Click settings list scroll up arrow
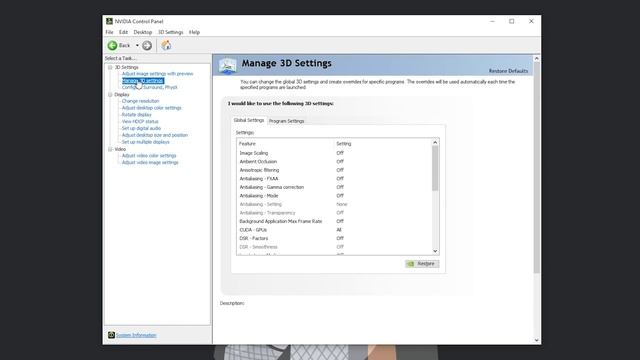This screenshot has width=640, height=360. click(435, 142)
